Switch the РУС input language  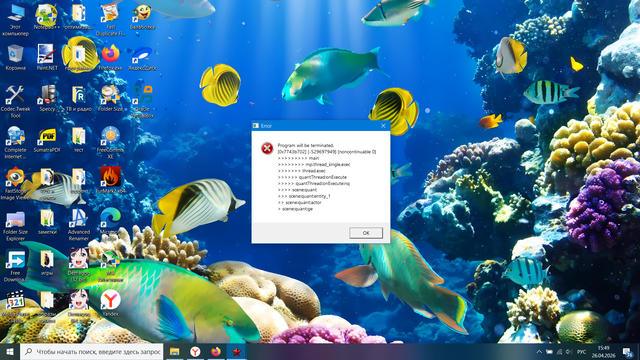[581, 352]
